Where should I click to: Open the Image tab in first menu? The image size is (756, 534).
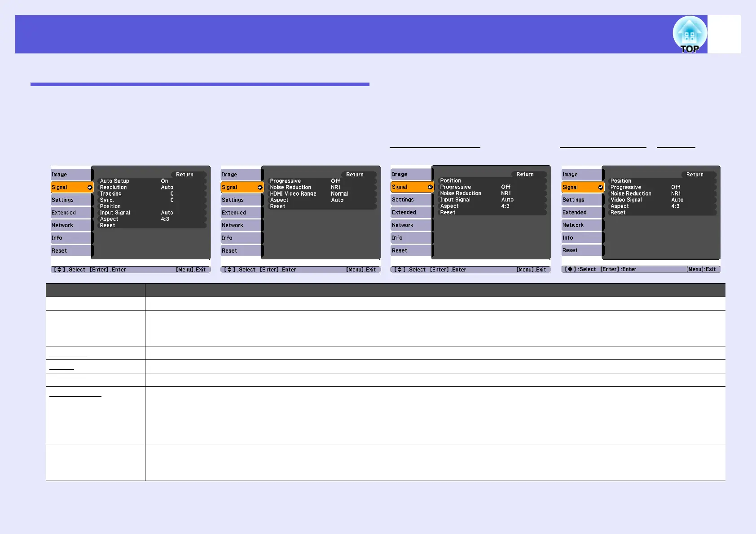[x=71, y=175]
